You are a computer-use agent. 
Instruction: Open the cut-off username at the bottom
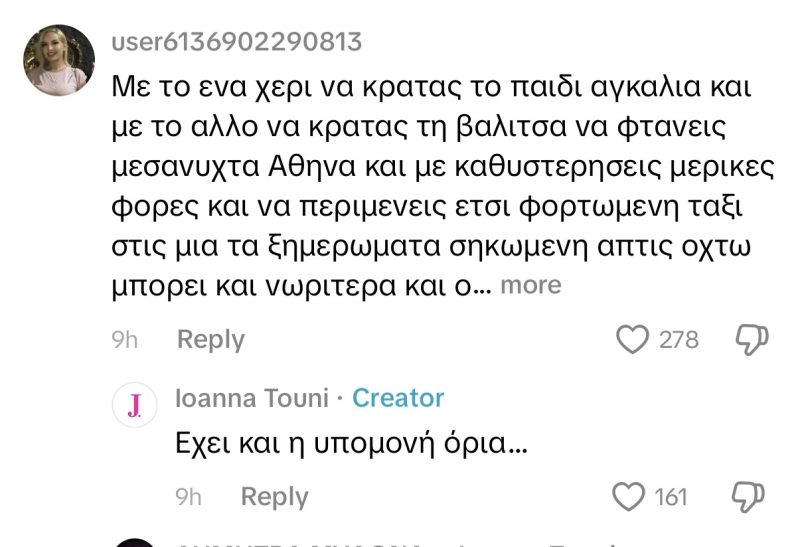[300, 542]
